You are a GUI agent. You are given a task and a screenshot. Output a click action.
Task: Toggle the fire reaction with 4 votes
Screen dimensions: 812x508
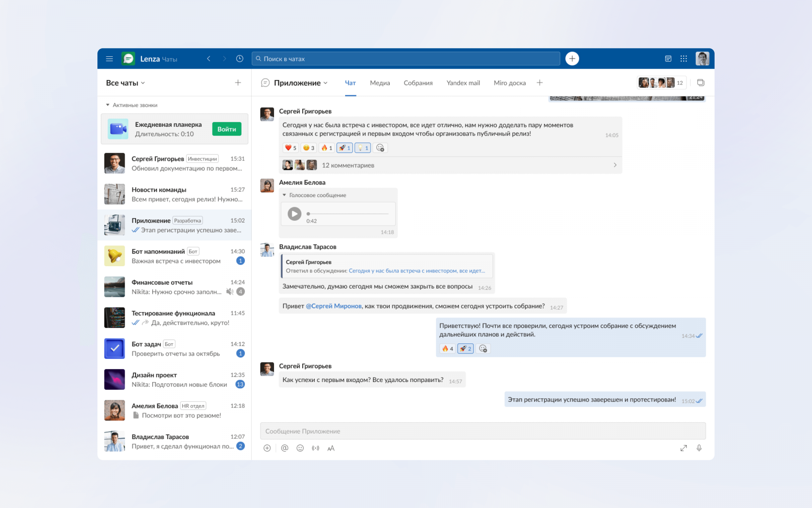[x=447, y=349]
